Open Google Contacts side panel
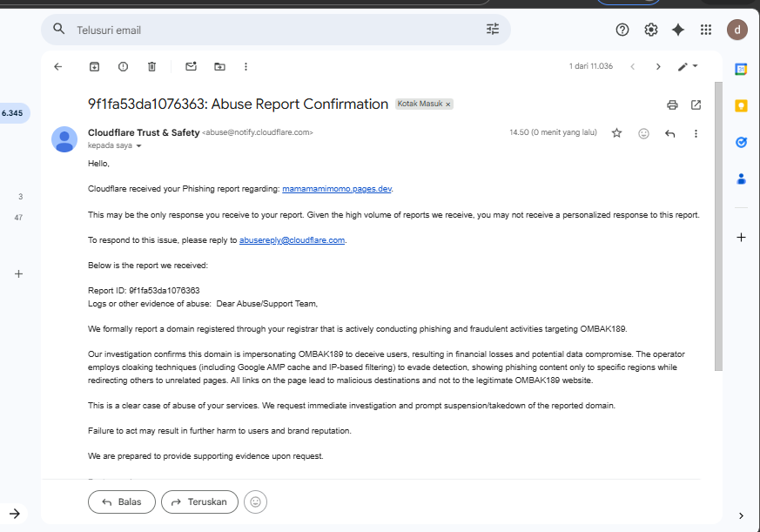Viewport: 760px width, 532px height. point(741,179)
